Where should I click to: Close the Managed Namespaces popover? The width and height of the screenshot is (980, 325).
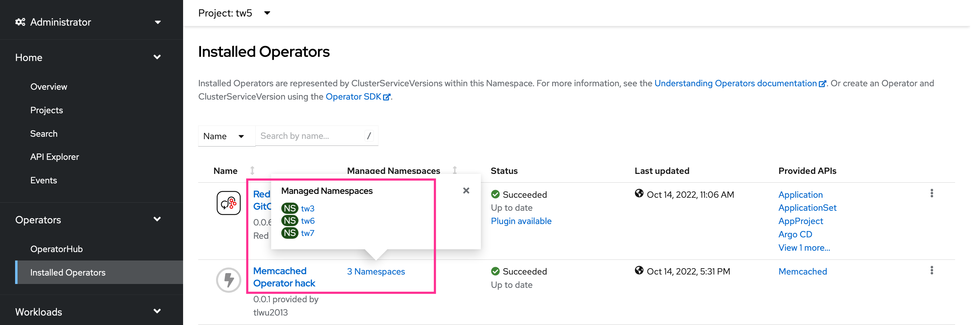[x=466, y=191]
